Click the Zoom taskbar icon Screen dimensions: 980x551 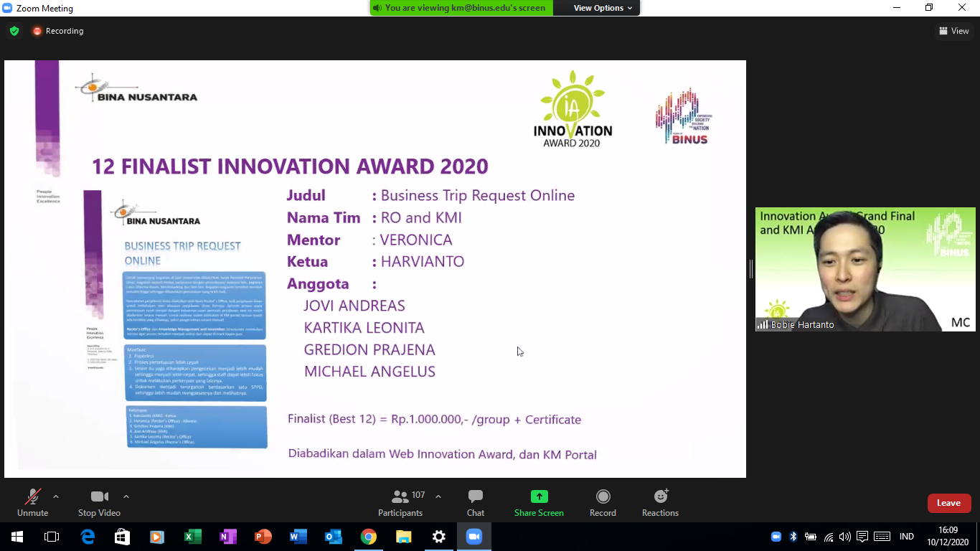[x=474, y=537]
